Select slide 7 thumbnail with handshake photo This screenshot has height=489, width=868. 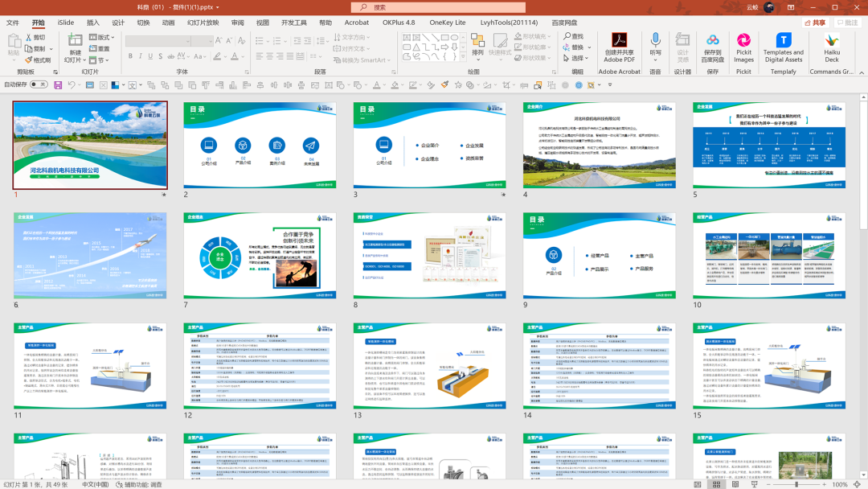260,255
